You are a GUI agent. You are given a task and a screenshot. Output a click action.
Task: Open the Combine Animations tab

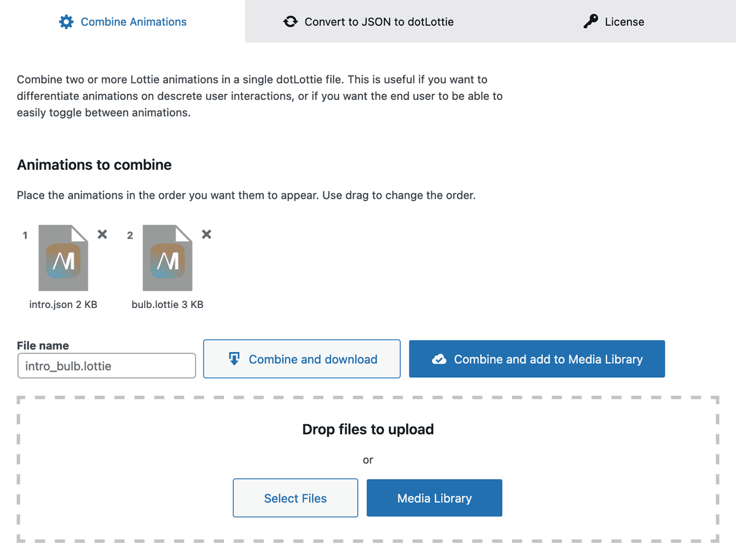(x=123, y=21)
